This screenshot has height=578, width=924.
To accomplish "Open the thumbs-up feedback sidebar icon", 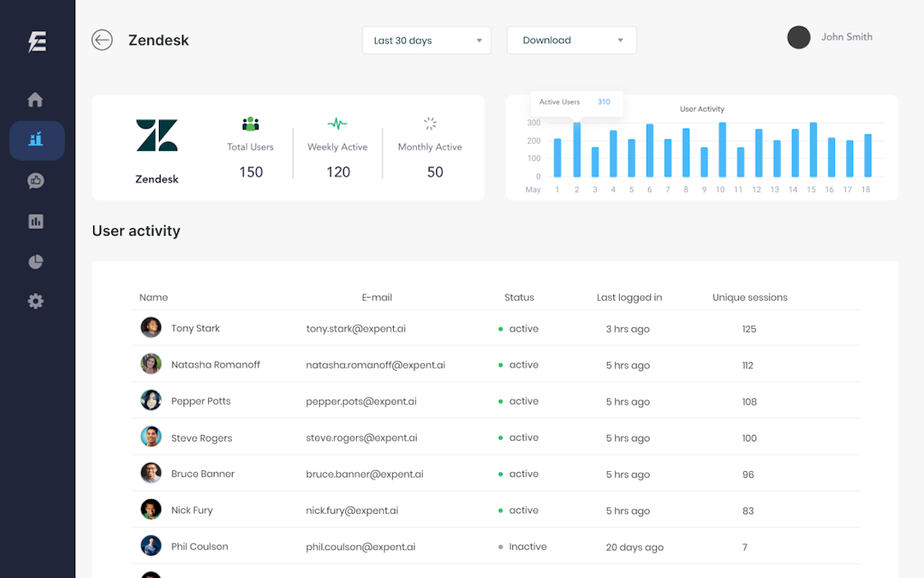I will [35, 181].
